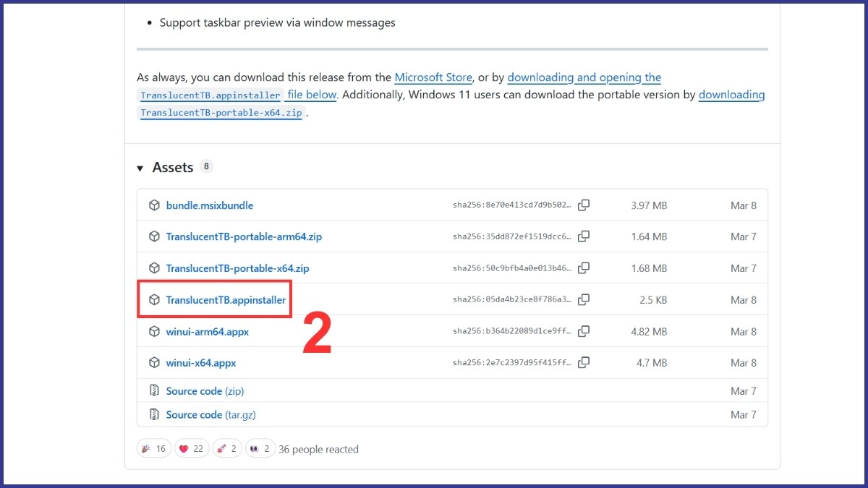Click the Assets count badge 8
868x488 pixels.
coord(206,166)
